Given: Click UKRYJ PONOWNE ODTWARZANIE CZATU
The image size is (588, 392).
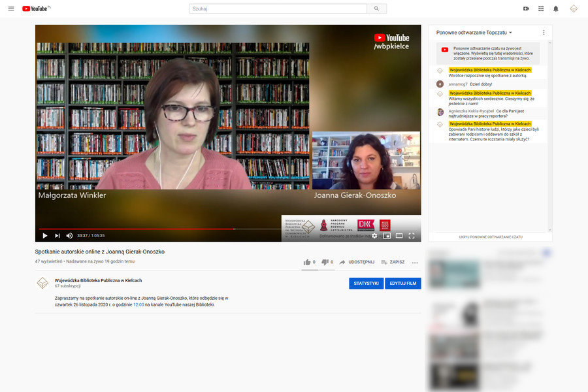Looking at the screenshot, I should [491, 237].
